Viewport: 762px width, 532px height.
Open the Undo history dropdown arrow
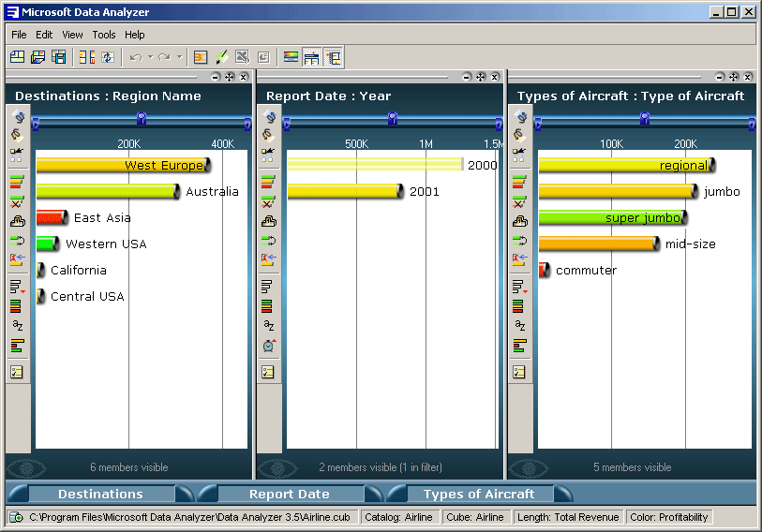pyautogui.click(x=151, y=57)
